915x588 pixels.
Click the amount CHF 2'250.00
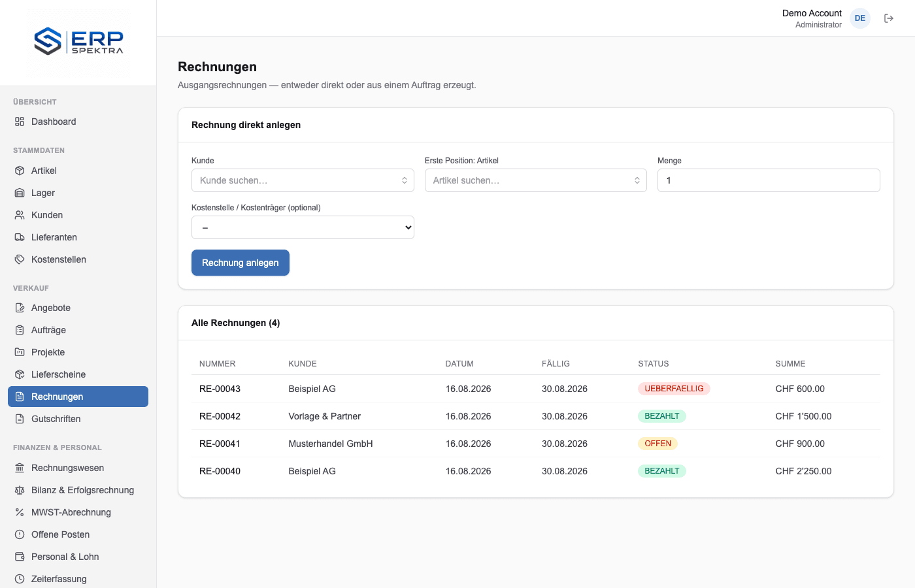pyautogui.click(x=803, y=471)
